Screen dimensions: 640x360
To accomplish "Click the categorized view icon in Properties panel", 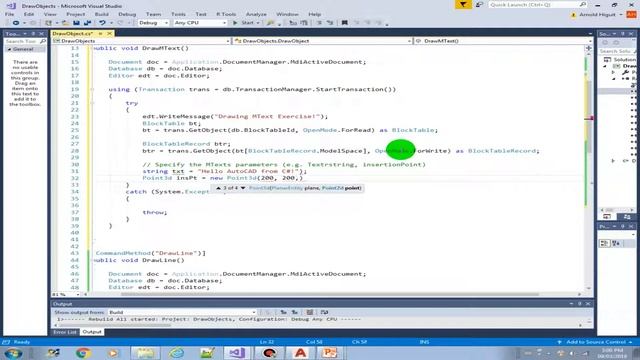I will pos(605,243).
